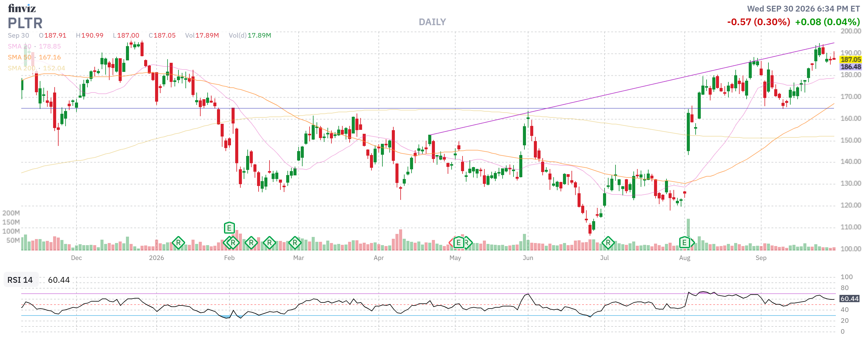
Task: Click the yellow 187.05 last price tag
Action: tap(850, 59)
